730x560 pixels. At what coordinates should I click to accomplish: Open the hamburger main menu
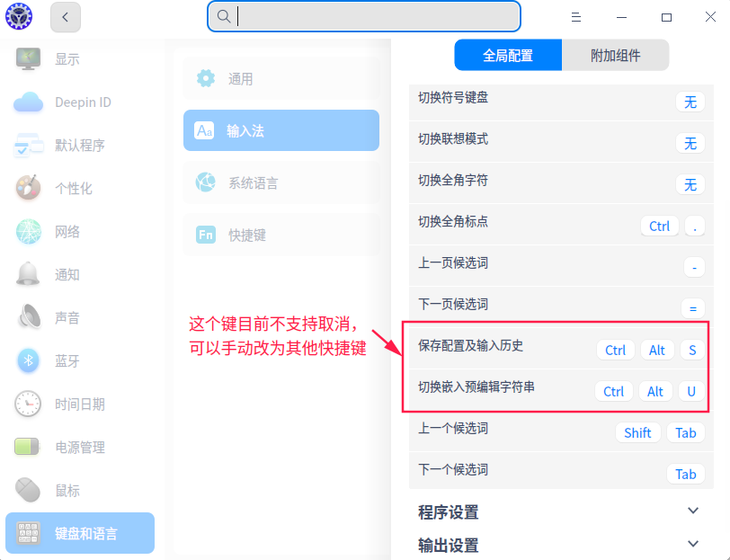576,17
